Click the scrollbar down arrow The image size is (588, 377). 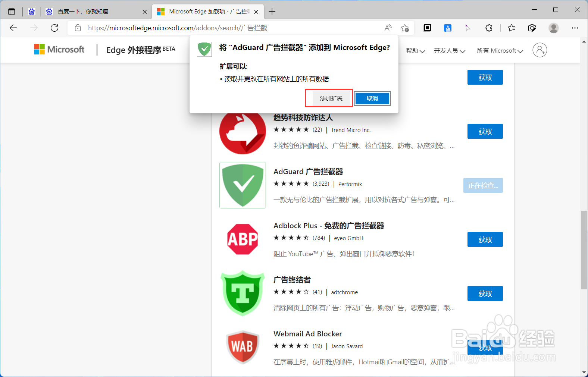pos(584,372)
